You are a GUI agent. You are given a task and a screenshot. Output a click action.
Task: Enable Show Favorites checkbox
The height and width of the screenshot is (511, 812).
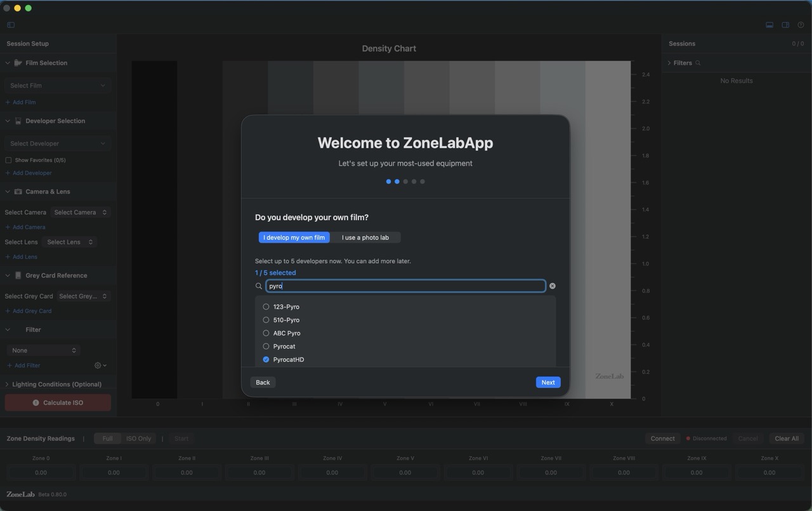8,160
